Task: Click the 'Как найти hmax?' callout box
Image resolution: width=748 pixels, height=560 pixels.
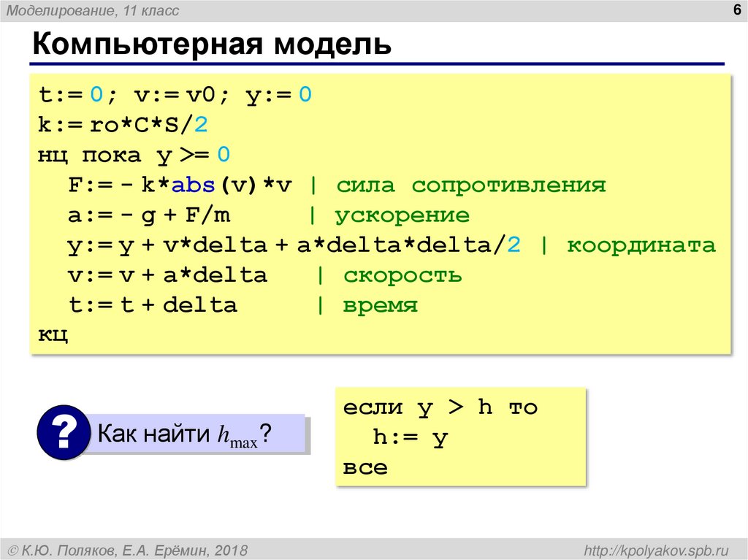Action: 197,432
